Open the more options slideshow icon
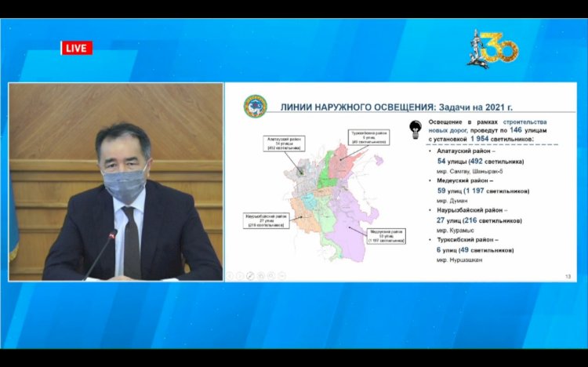The width and height of the screenshot is (588, 367). (281, 275)
